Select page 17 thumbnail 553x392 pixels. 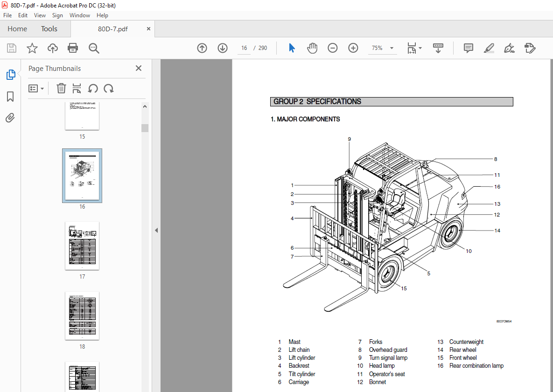82,246
